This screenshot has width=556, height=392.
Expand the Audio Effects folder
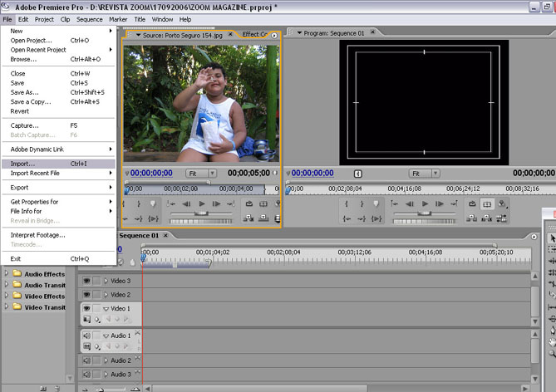(x=7, y=274)
